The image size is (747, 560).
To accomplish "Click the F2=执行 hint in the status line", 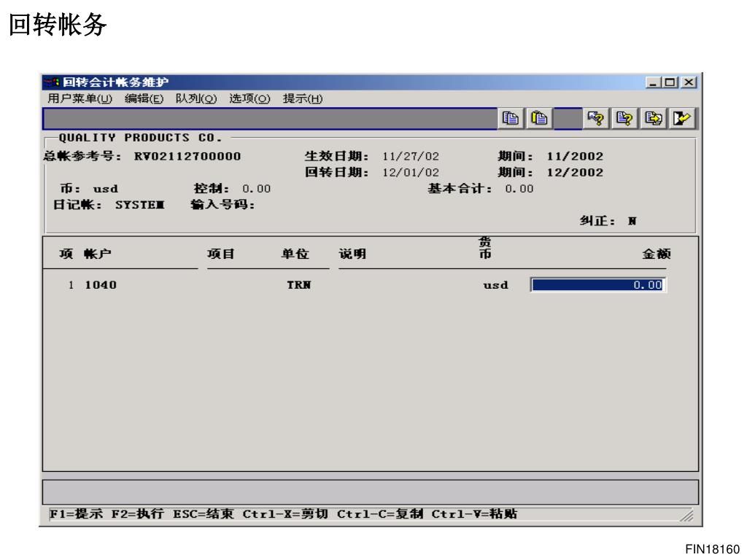I will click(x=138, y=514).
